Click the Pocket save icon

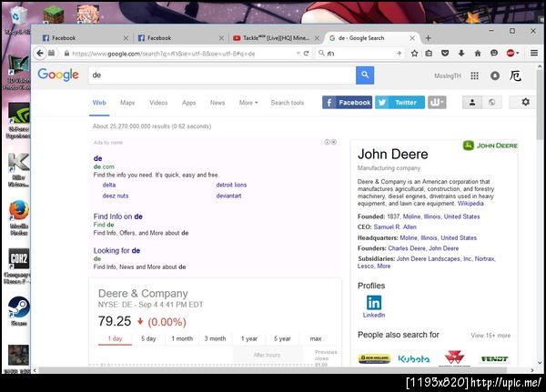click(x=445, y=54)
